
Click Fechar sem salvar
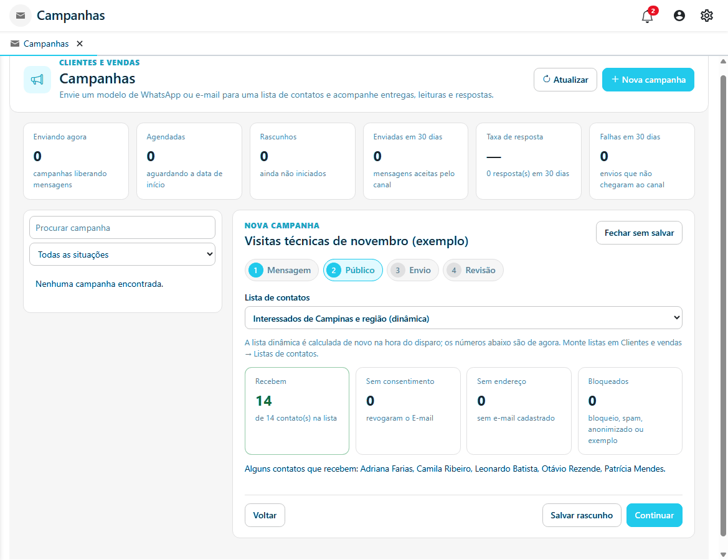point(639,233)
